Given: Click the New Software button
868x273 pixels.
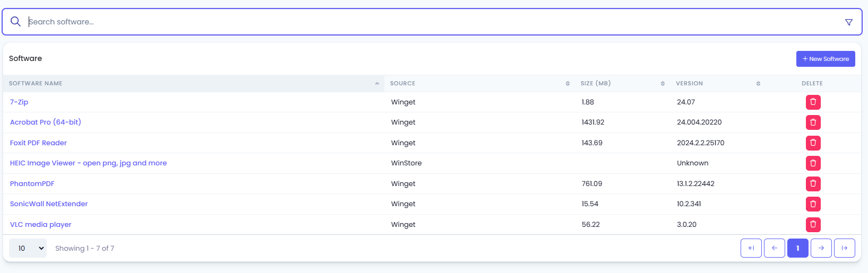Looking at the screenshot, I should coord(826,59).
